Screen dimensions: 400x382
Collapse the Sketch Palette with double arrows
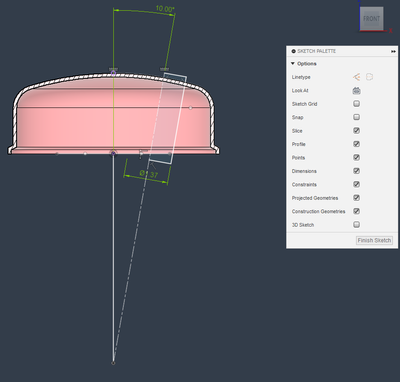click(393, 51)
